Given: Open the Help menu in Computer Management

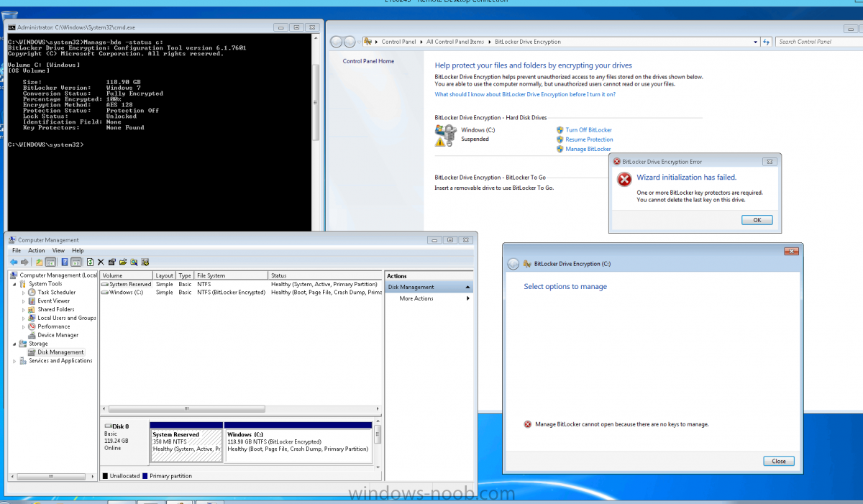Looking at the screenshot, I should tap(78, 251).
